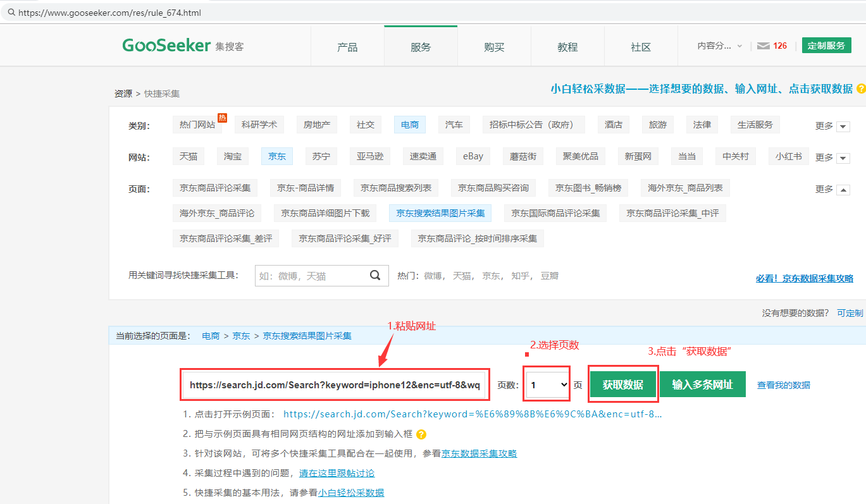
Task: Choose the 当当 website
Action: coord(687,156)
